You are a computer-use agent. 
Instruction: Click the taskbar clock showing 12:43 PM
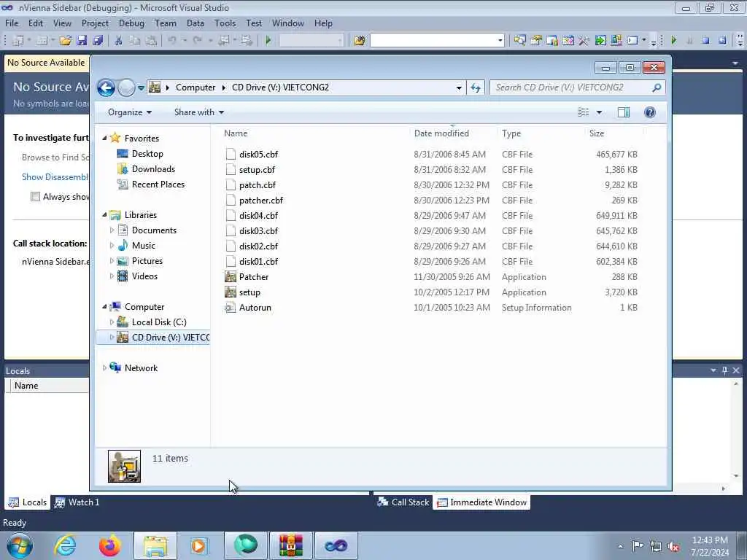point(710,545)
